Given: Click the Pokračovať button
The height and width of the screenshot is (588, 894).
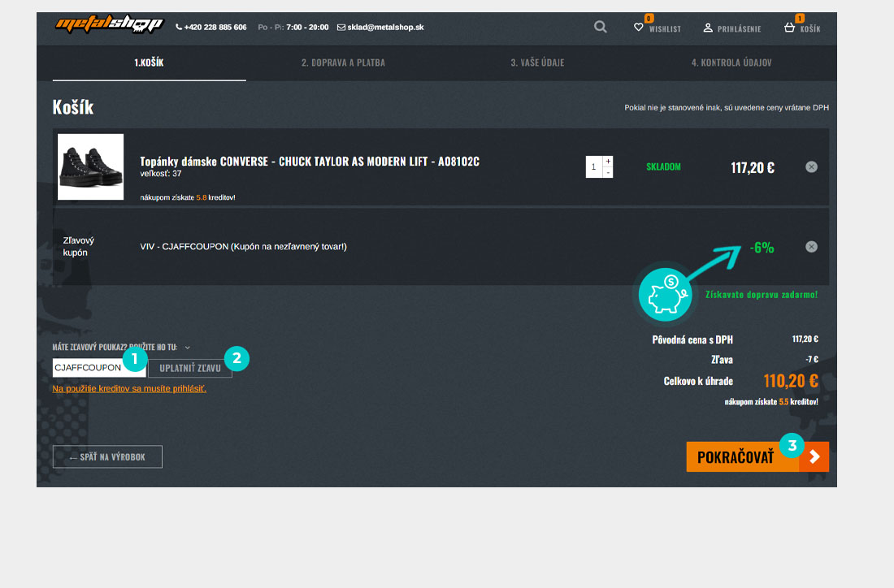Looking at the screenshot, I should click(757, 457).
